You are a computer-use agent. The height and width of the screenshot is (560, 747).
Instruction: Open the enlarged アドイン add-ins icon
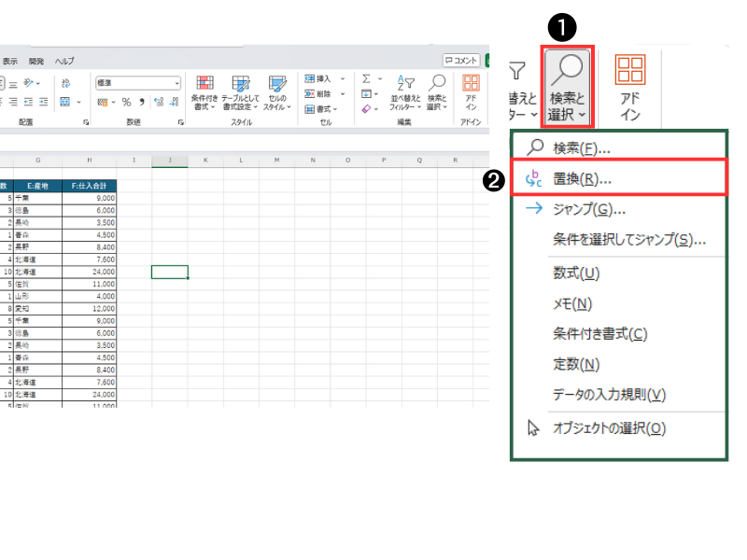[x=630, y=86]
